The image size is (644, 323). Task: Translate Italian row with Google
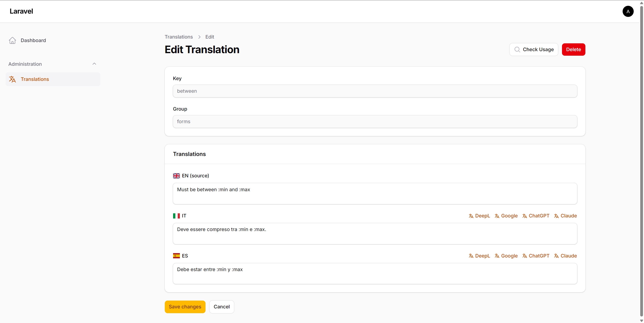(x=506, y=216)
